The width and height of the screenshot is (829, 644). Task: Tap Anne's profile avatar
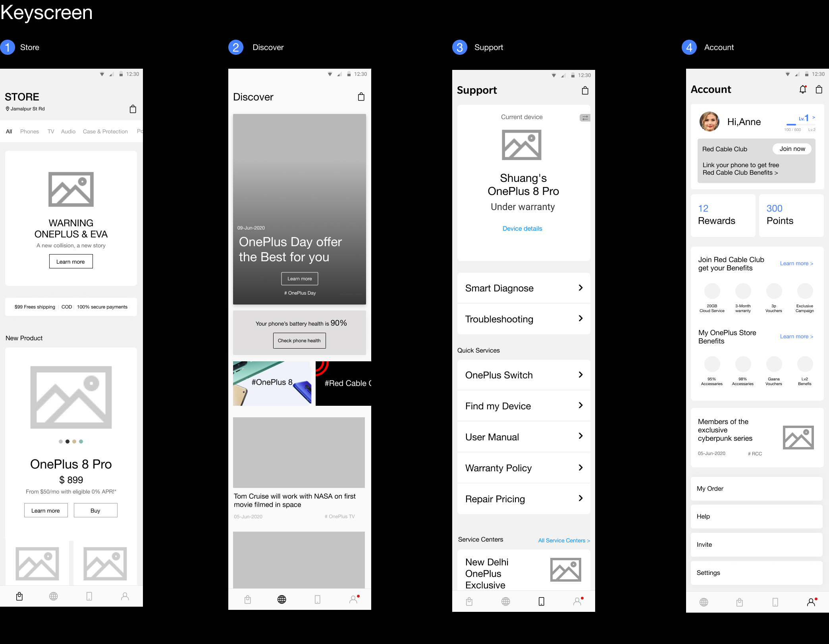tap(709, 121)
